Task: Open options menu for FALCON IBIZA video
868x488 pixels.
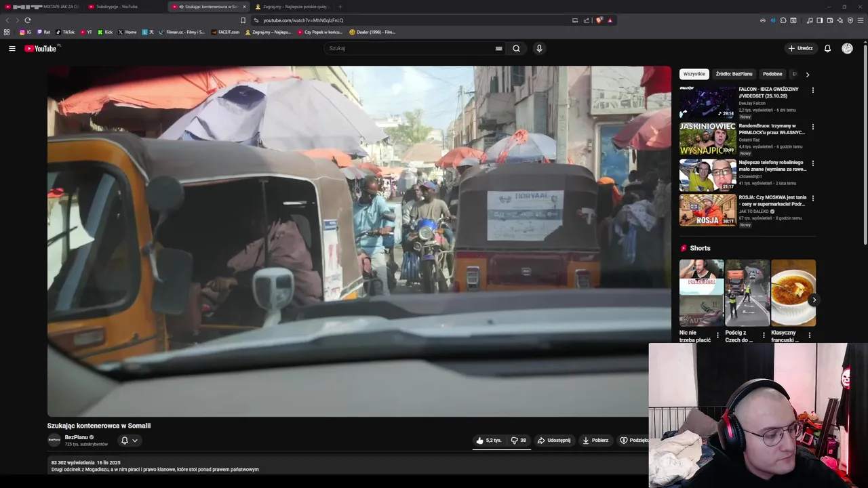Action: 812,90
